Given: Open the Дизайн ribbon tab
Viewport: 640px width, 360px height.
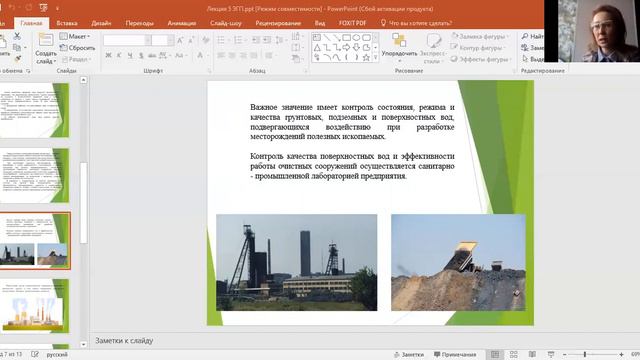Looking at the screenshot, I should pos(101,23).
